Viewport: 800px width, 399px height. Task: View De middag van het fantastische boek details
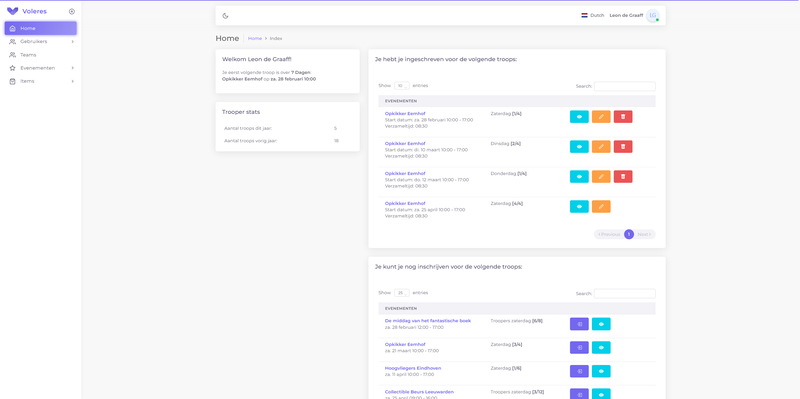click(x=601, y=324)
